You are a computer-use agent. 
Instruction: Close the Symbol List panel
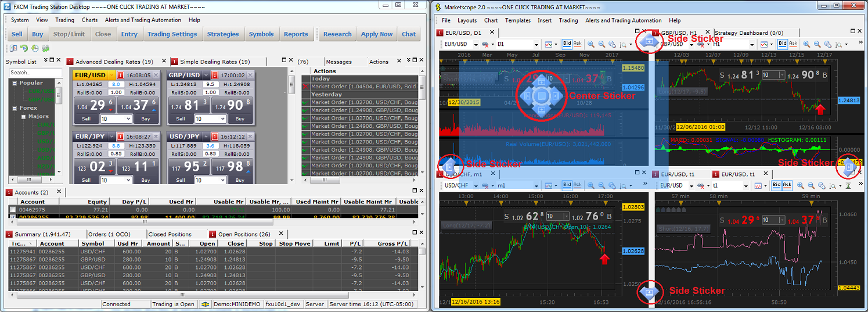[x=59, y=60]
